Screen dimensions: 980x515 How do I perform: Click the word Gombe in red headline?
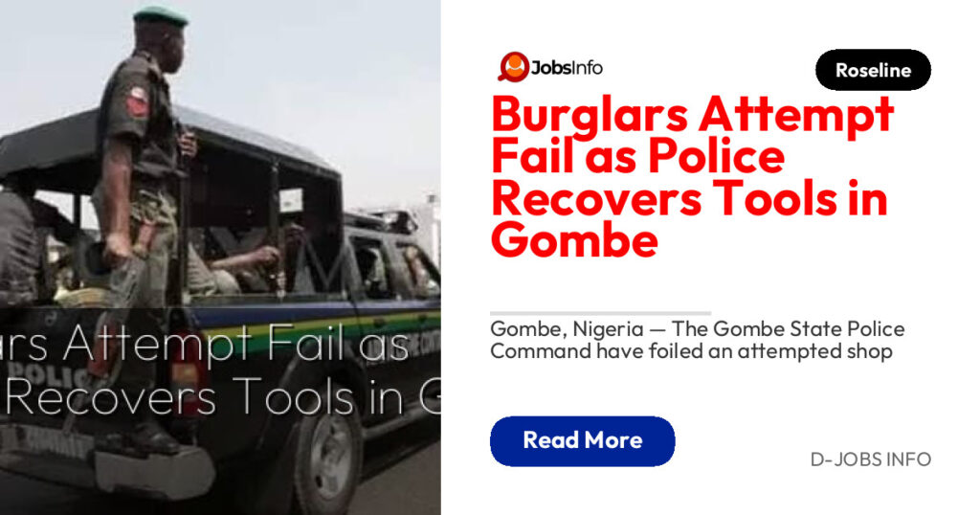(x=574, y=240)
